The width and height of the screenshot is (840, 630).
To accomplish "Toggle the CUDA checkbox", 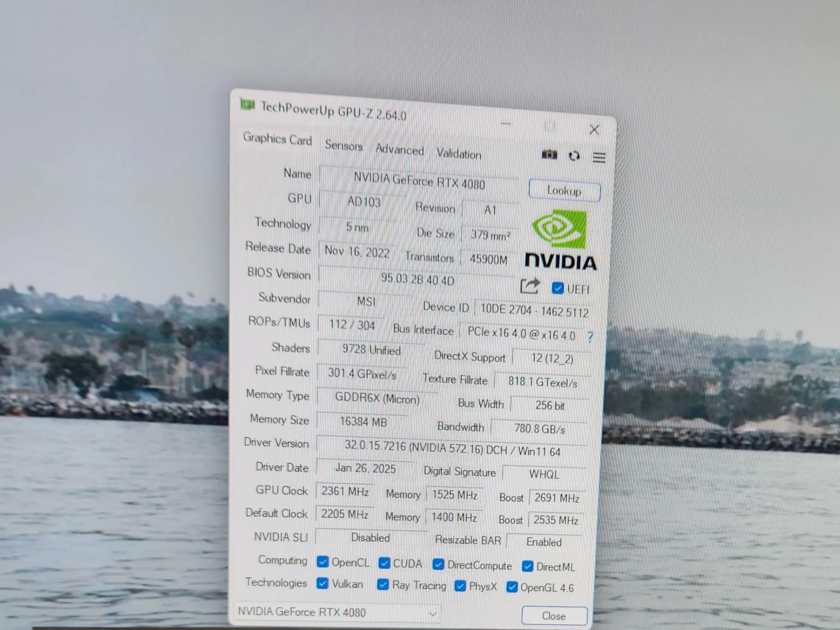I will tap(384, 563).
